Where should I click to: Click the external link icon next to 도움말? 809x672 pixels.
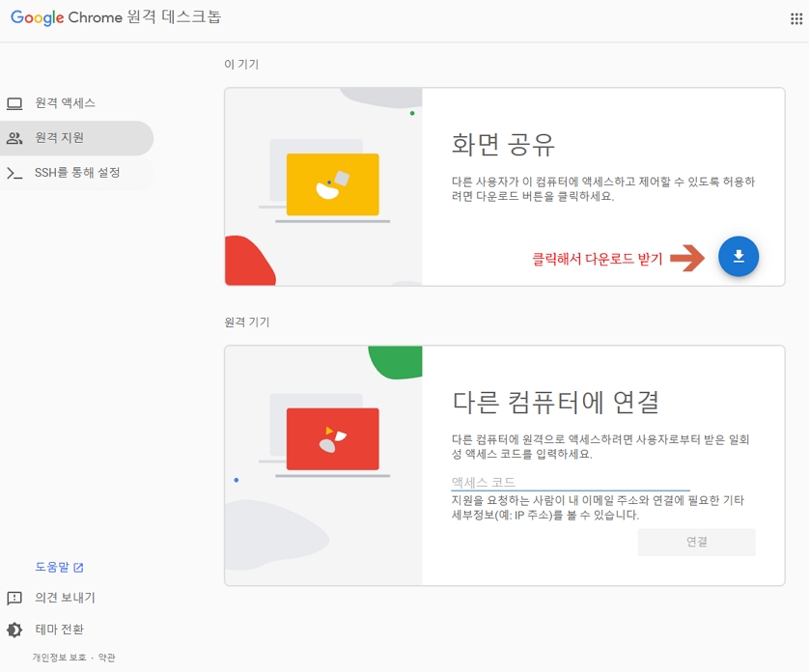pos(79,568)
